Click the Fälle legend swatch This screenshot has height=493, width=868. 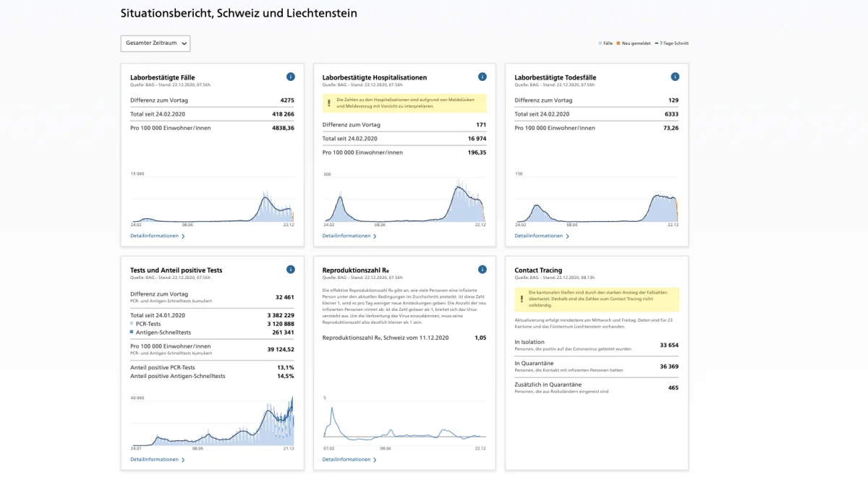[x=600, y=43]
